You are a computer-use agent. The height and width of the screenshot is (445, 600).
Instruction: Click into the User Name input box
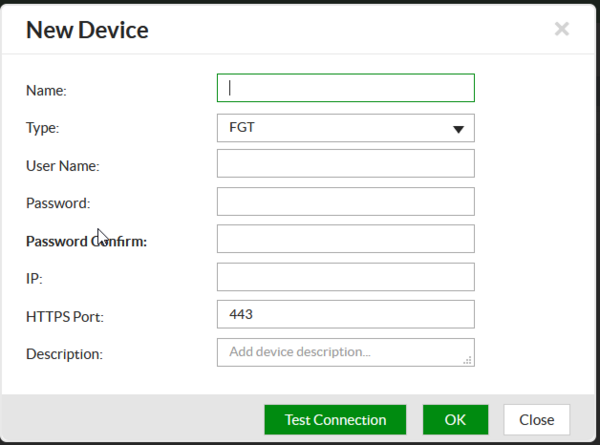click(x=345, y=164)
